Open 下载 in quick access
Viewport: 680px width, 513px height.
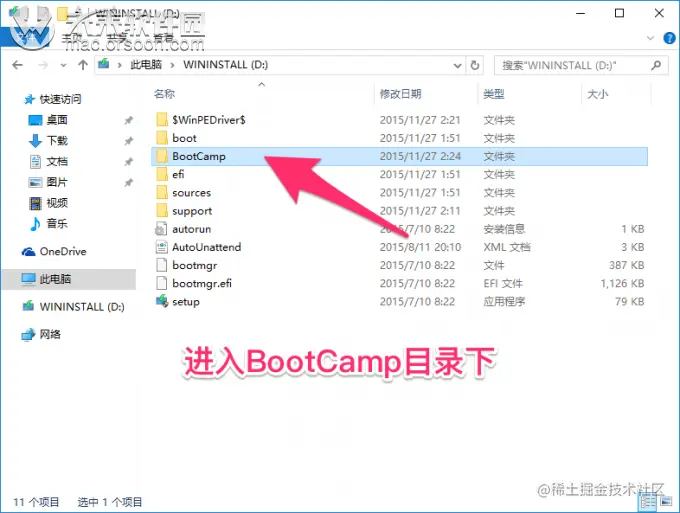pos(57,141)
